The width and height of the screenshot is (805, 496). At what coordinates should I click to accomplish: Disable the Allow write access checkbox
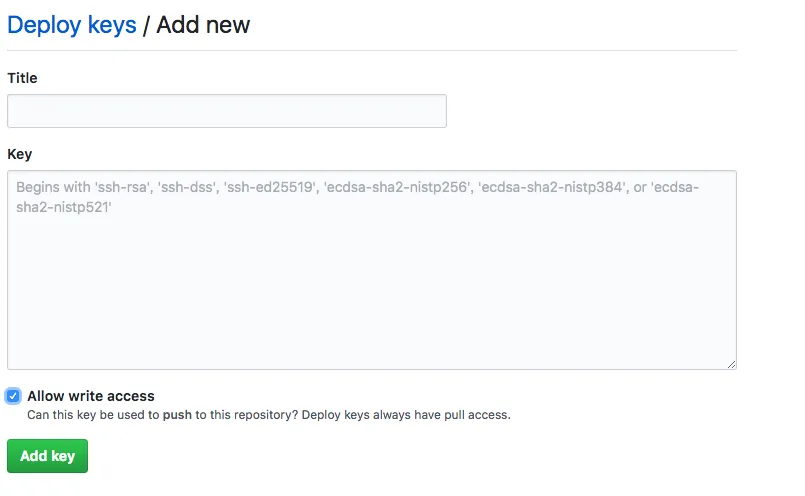[13, 396]
